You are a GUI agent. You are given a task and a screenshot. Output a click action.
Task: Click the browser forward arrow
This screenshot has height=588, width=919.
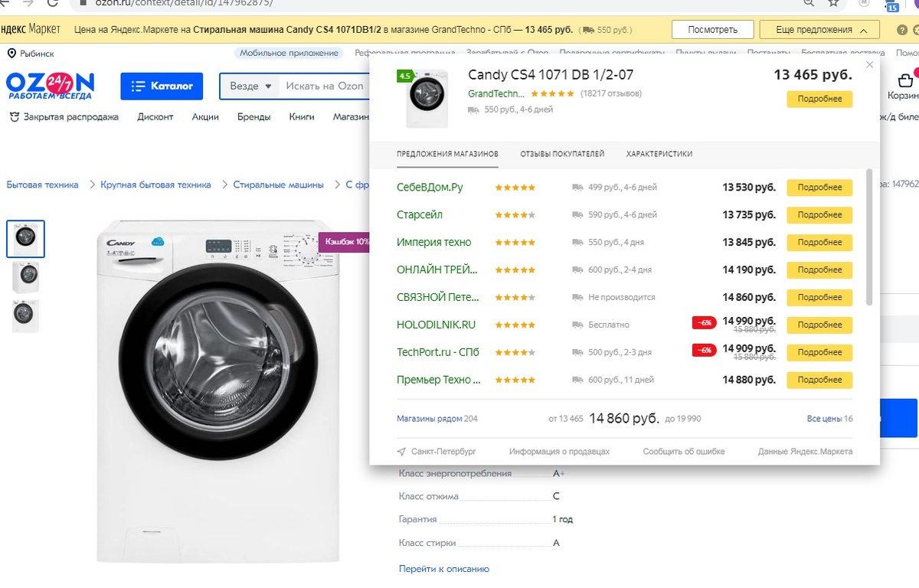(30, 3)
